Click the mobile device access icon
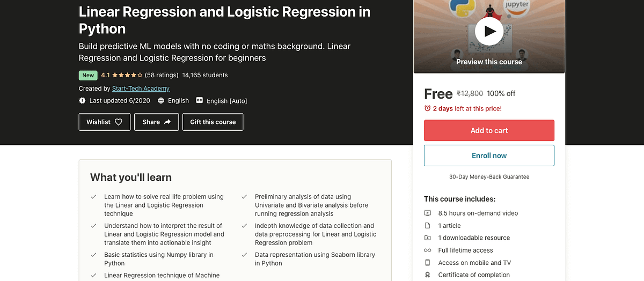This screenshot has height=281, width=644. coord(428,262)
